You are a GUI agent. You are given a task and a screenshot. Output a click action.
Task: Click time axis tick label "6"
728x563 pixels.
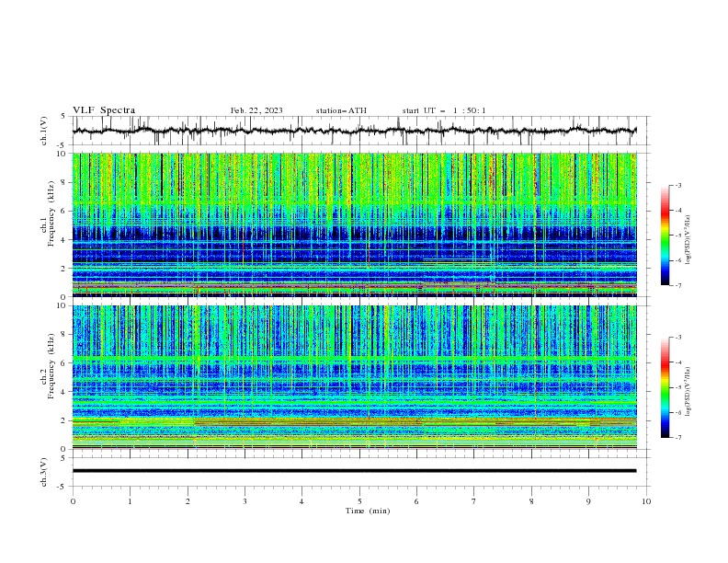[x=416, y=501]
